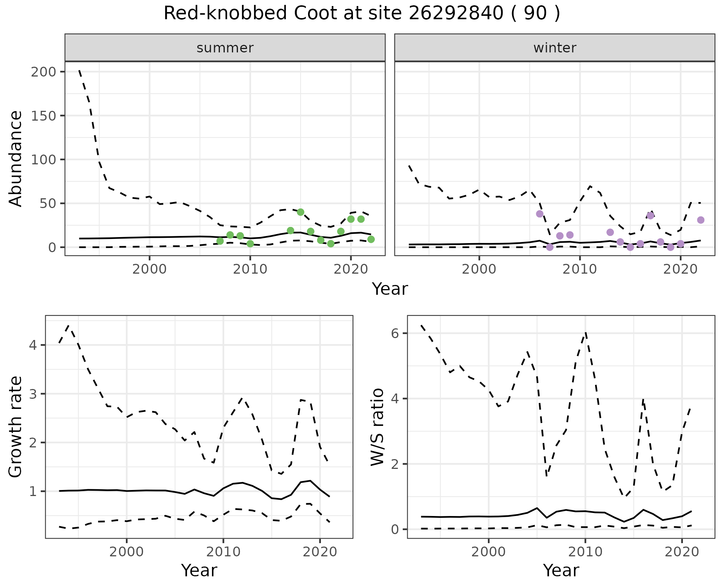This screenshot has height=588, width=724.
Task: Click the Year label below W/S ratio plot
Action: click(x=561, y=571)
